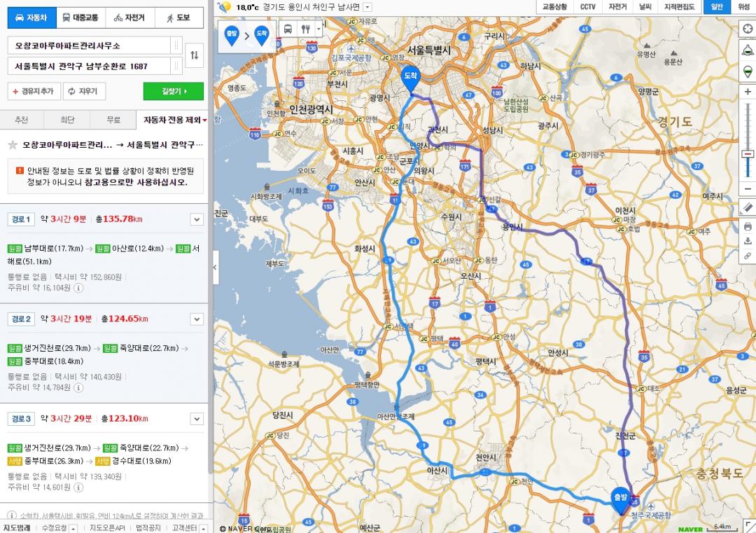Expand the 경로2 route details chevron
This screenshot has width=756, height=533.
197,319
